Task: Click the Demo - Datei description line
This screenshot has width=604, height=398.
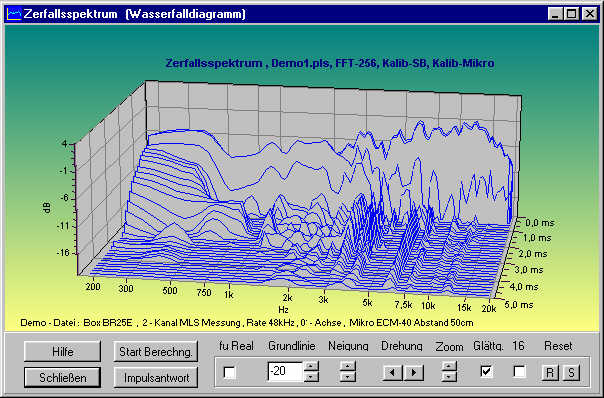Action: point(247,322)
